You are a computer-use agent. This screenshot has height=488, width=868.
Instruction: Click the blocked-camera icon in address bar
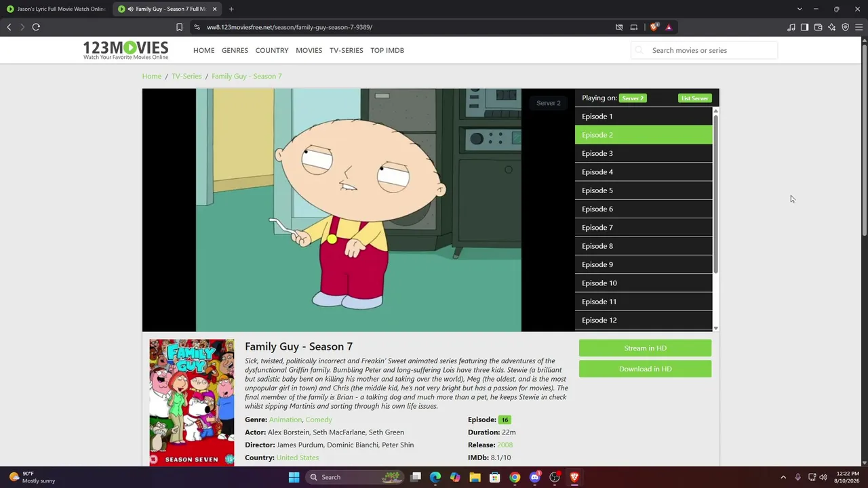619,27
